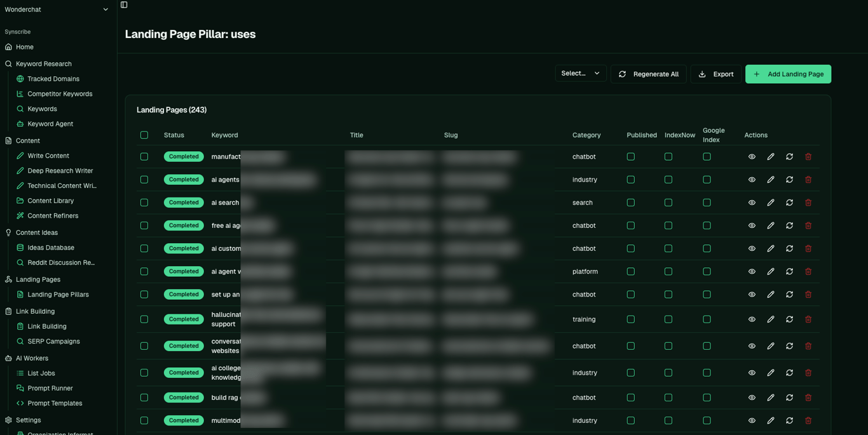Click the Add Landing Page button

coord(788,74)
